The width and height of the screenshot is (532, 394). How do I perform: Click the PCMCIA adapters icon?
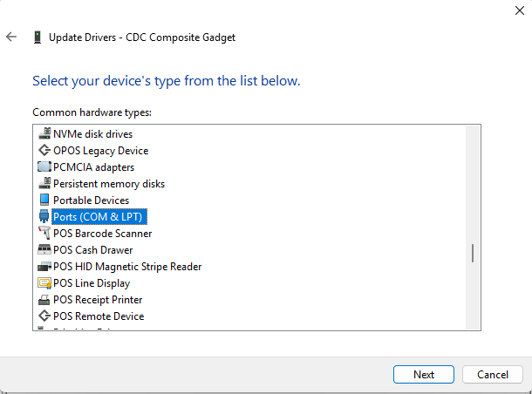(x=44, y=167)
